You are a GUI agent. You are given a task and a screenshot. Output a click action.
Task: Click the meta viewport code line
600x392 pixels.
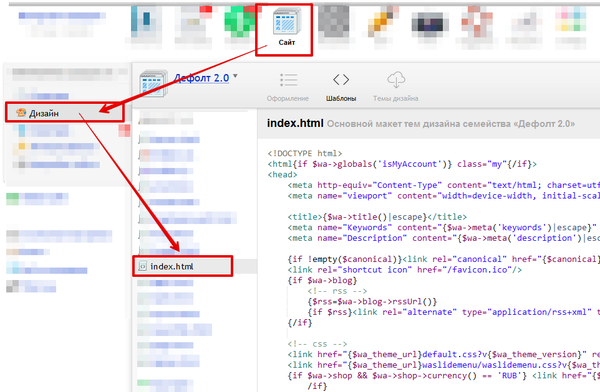tap(443, 196)
